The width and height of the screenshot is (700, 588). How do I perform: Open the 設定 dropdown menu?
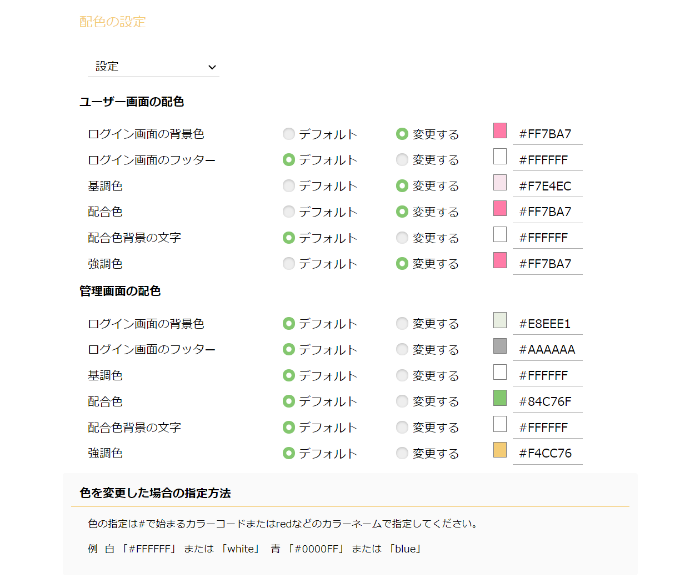click(x=153, y=67)
